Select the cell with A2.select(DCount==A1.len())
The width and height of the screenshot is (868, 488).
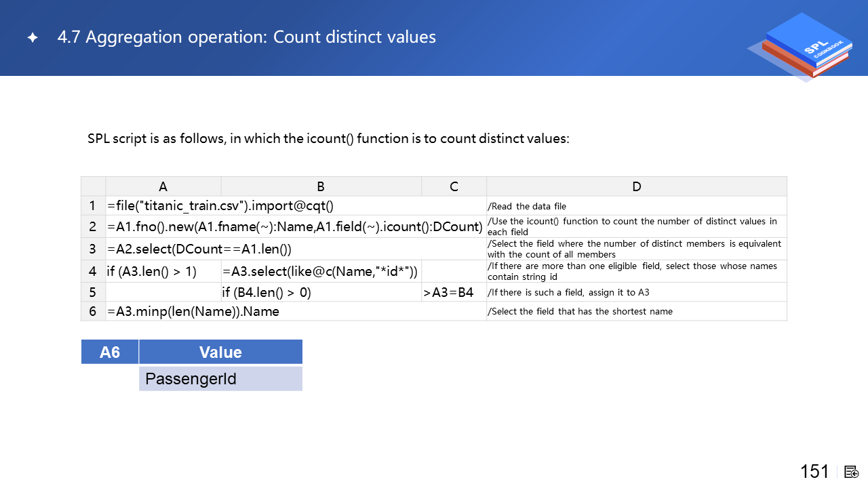click(199, 249)
